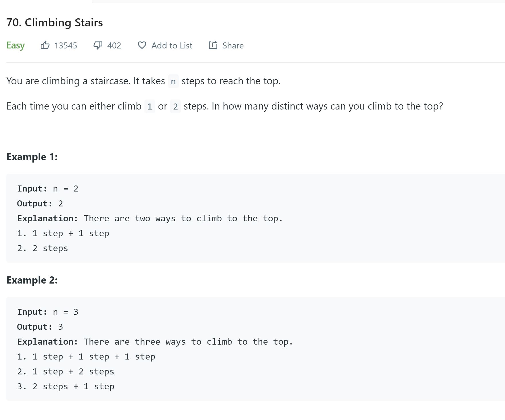Click the thumbs-up like icon
This screenshot has width=505, height=420.
tap(45, 45)
